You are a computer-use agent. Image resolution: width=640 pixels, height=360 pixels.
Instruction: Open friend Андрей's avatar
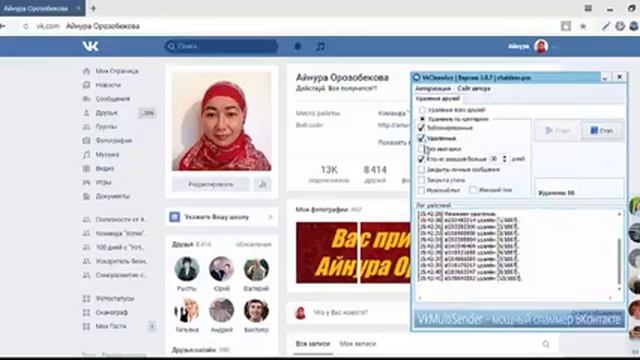pos(222,310)
